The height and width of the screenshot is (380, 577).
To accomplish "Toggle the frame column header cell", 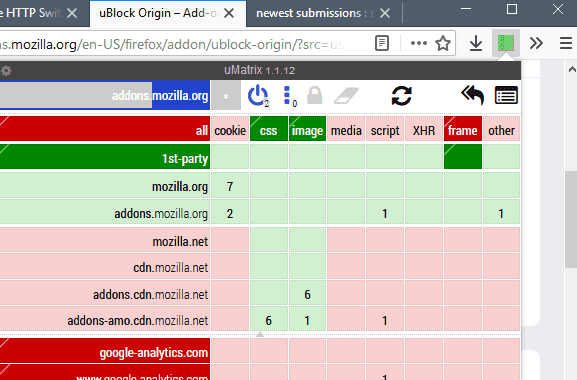I will click(463, 129).
